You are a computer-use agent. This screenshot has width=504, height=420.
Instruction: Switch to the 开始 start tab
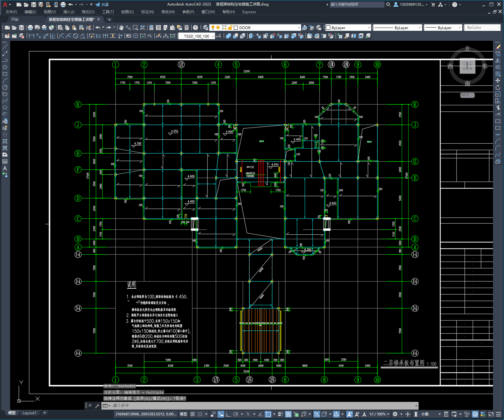(15, 19)
